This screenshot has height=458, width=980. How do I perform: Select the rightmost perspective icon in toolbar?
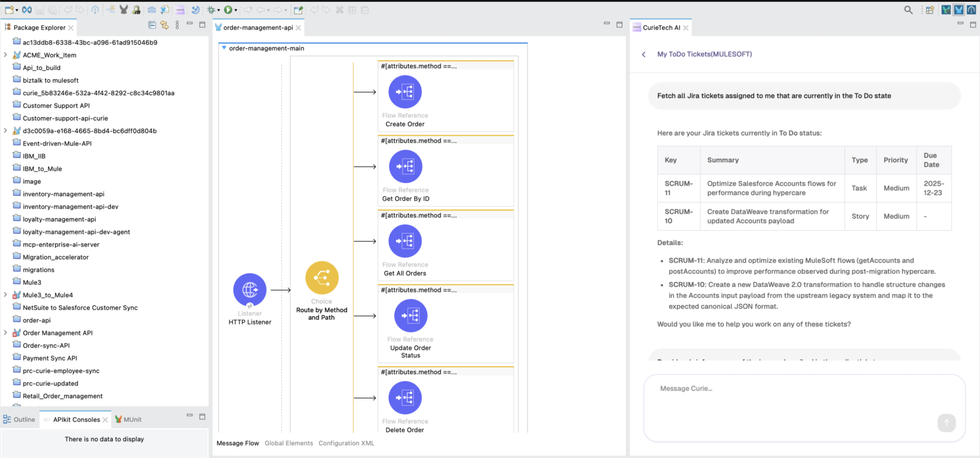pos(971,10)
